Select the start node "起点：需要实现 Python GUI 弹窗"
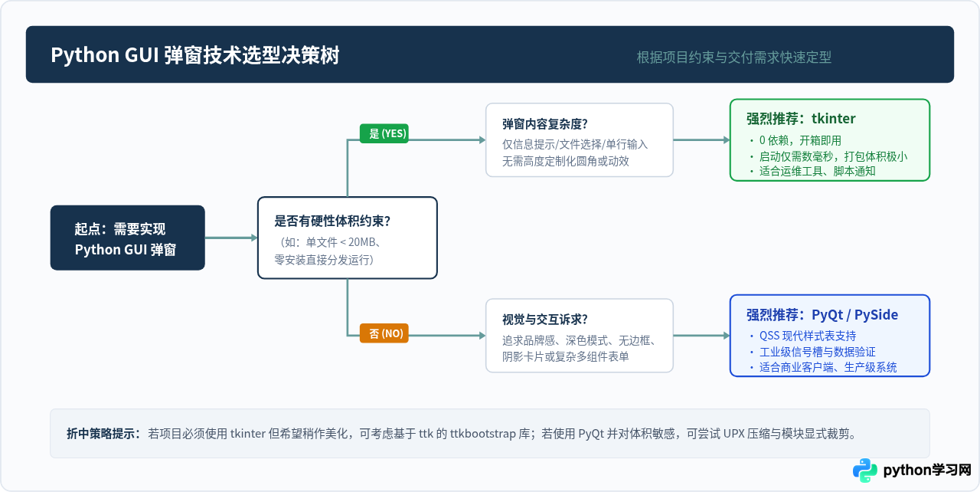 tap(128, 238)
